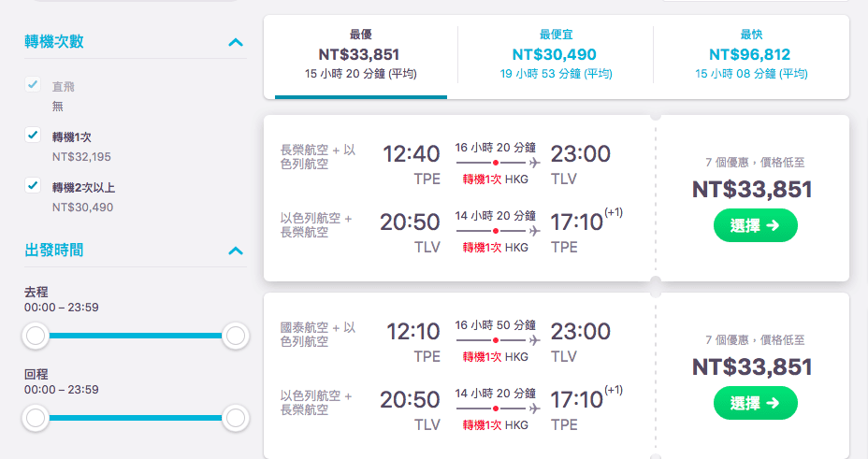Viewport: 868px width, 459px height.
Task: Click left handle of 去程 time slider
Action: click(36, 336)
